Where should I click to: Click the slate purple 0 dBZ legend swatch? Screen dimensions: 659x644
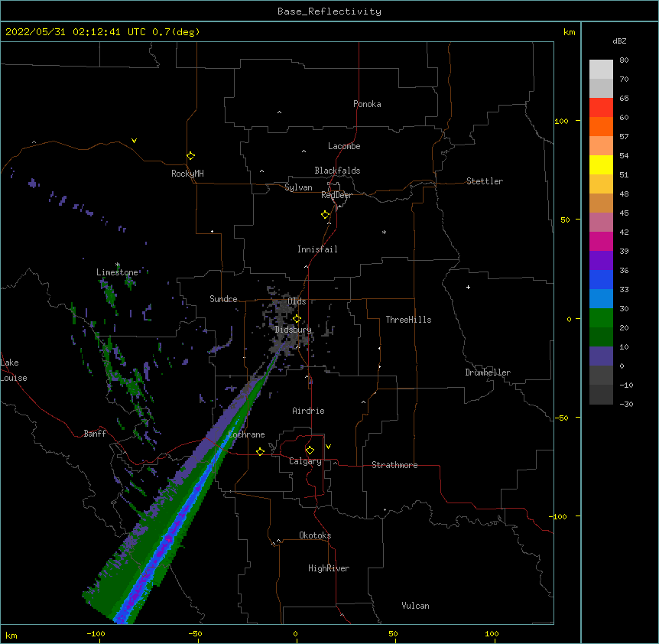point(601,356)
